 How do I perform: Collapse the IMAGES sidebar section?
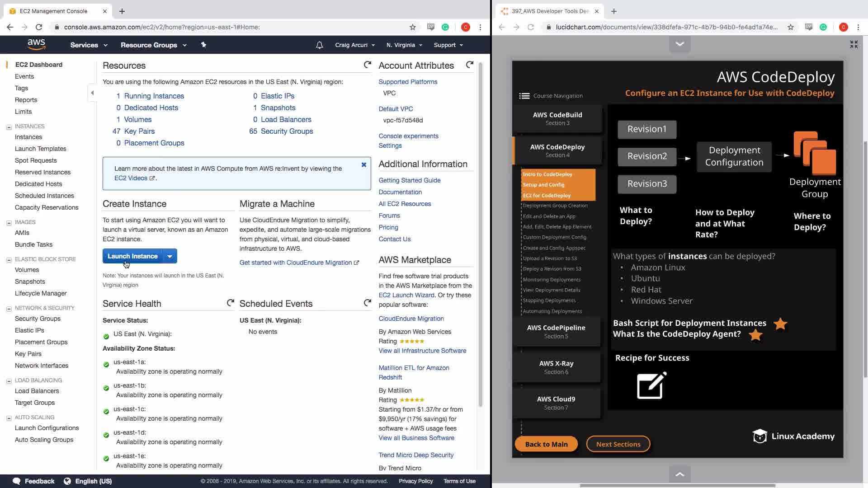[9, 223]
